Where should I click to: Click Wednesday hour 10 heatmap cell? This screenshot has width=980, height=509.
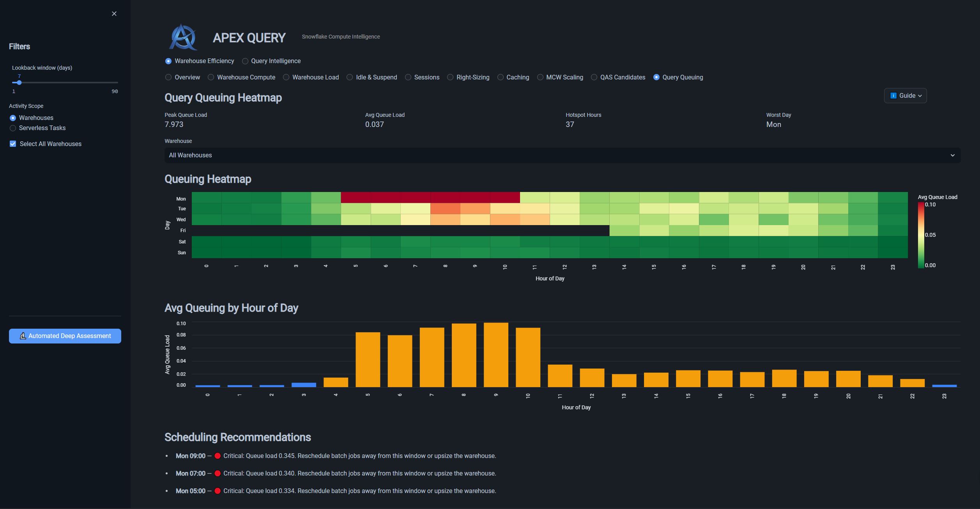(x=505, y=219)
